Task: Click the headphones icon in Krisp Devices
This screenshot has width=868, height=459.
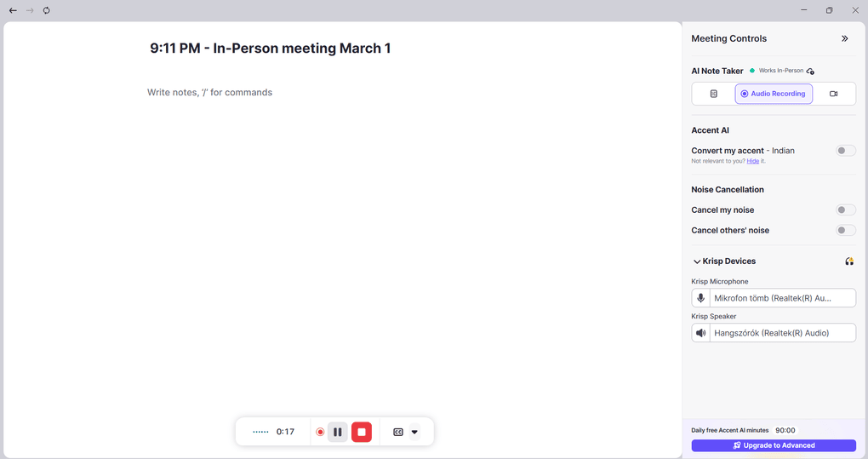Action: 849,261
